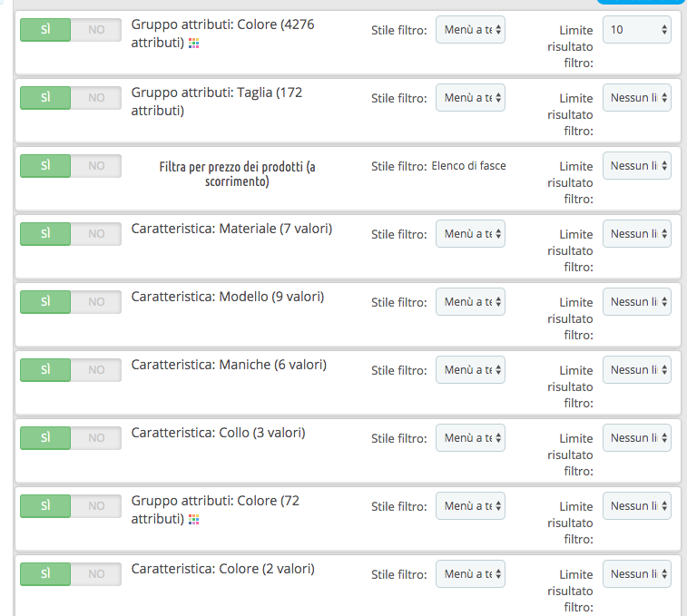The image size is (687, 616).
Task: Open Stile filtro dropdown for Materiale
Action: coord(470,233)
